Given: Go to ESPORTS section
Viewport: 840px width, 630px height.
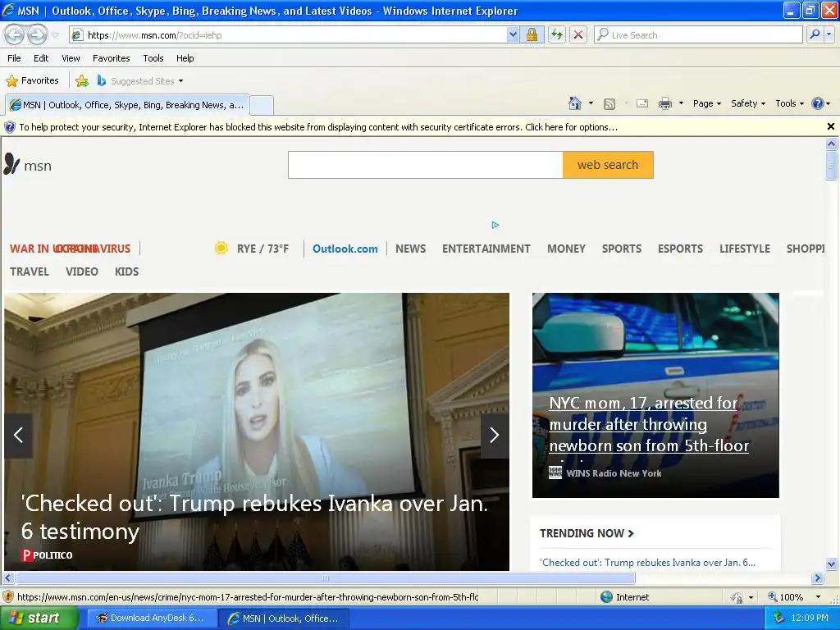Looking at the screenshot, I should point(680,249).
